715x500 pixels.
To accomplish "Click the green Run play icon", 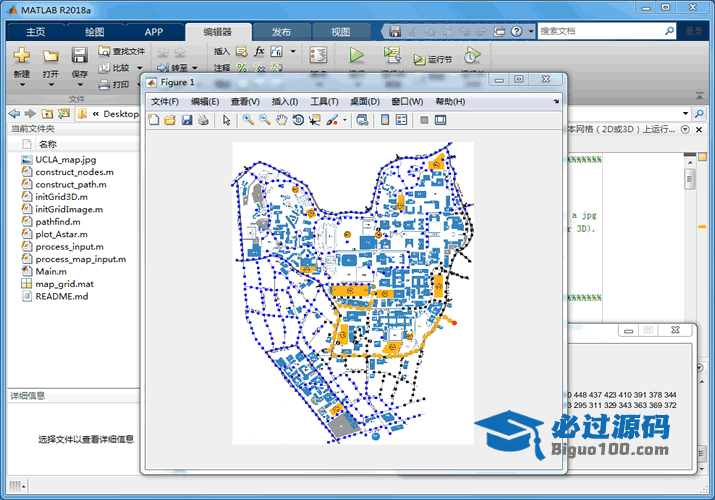I will (357, 55).
